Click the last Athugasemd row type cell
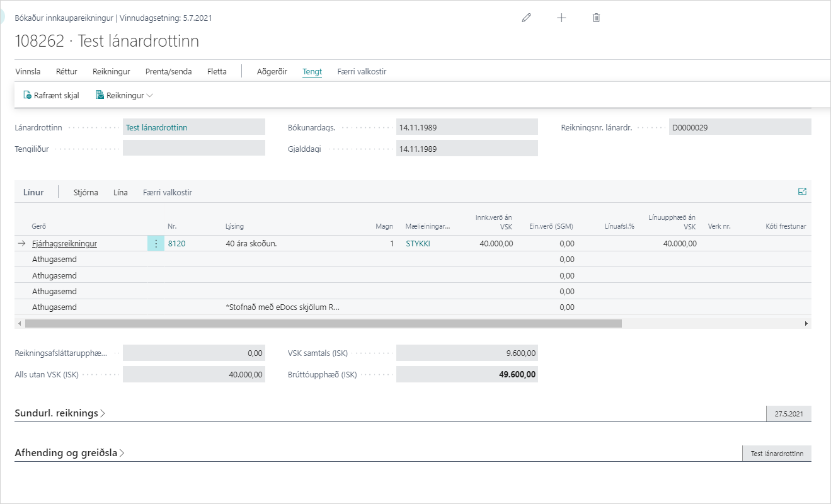Screen dimensions: 831x504 click(54, 307)
